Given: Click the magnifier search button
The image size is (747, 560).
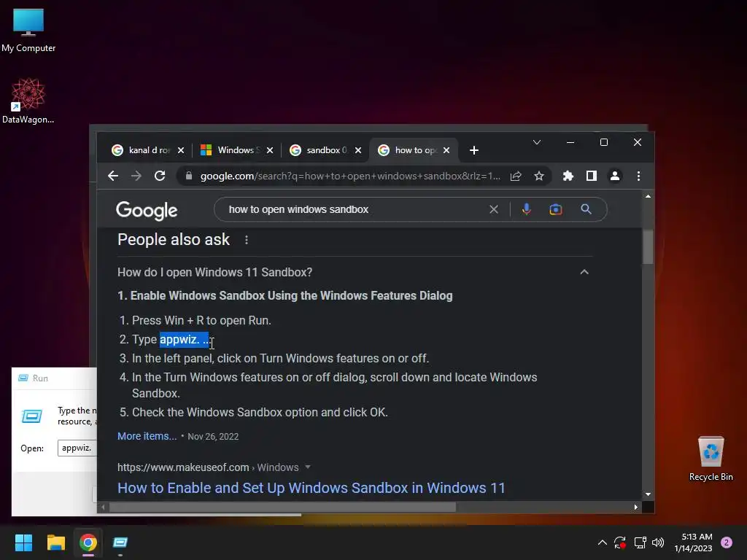Looking at the screenshot, I should [586, 209].
